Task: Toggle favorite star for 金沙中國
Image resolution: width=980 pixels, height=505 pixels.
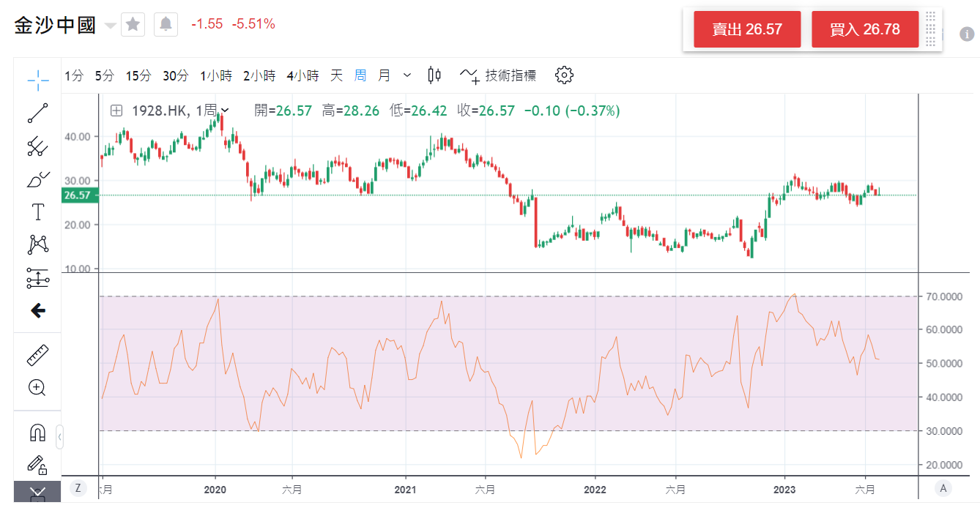Action: [133, 25]
